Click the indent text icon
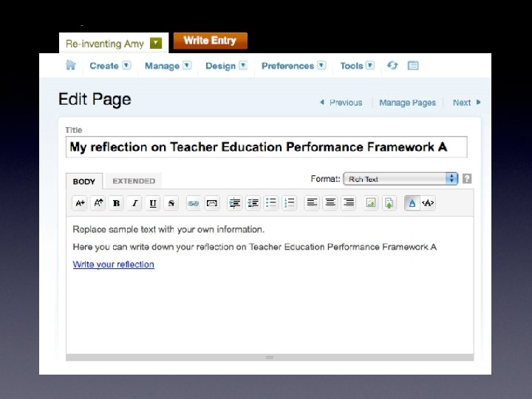The width and height of the screenshot is (532, 399). [234, 203]
